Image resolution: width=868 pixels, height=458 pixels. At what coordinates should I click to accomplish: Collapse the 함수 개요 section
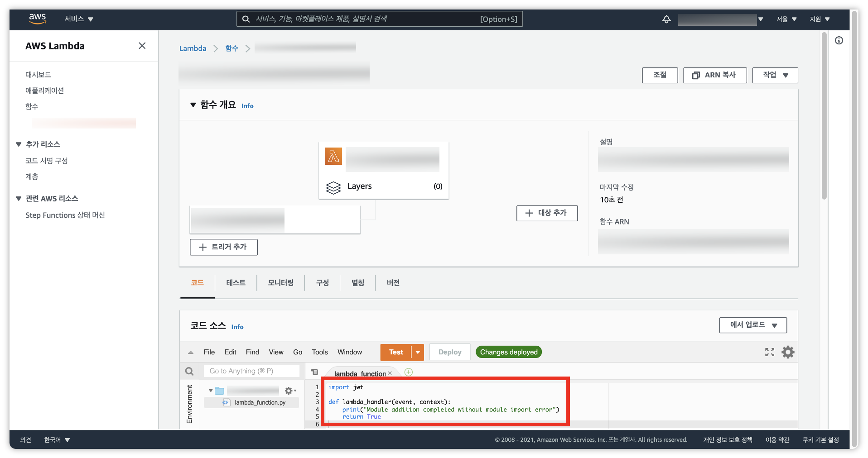click(x=193, y=105)
